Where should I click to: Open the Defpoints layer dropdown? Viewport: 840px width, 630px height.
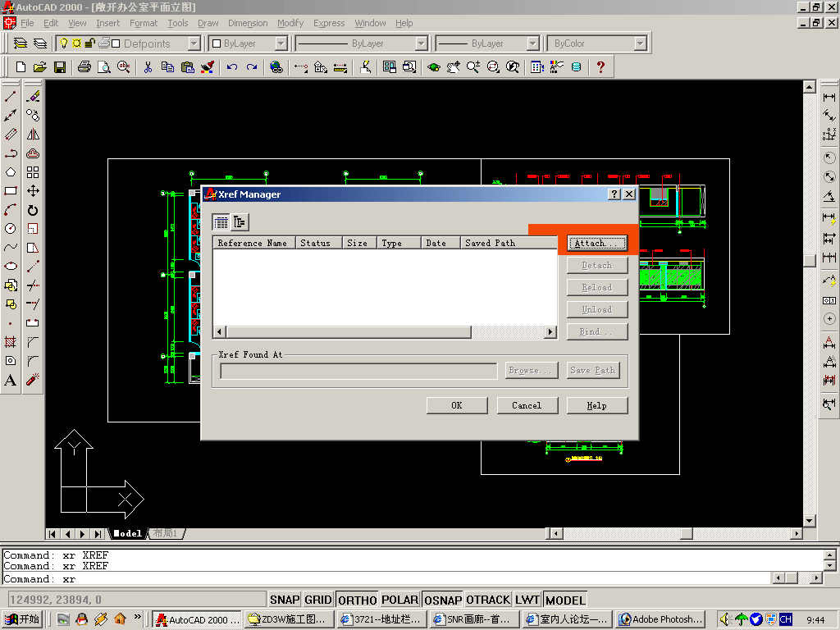pyautogui.click(x=194, y=43)
